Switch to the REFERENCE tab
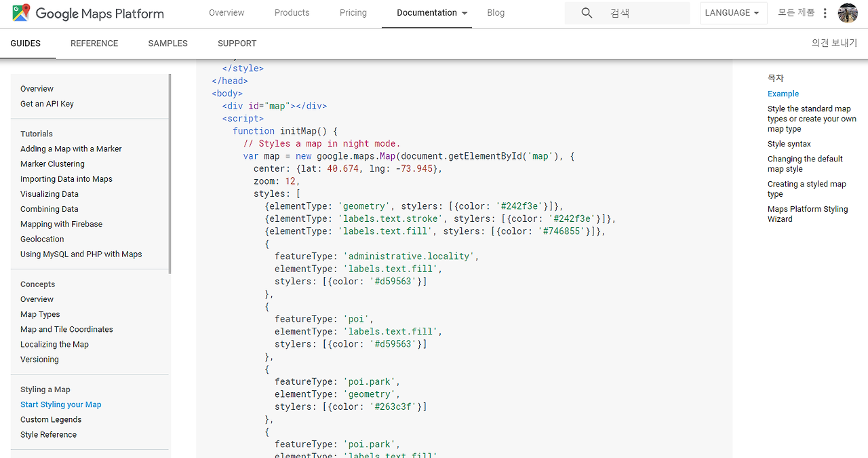This screenshot has height=458, width=868. [94, 43]
